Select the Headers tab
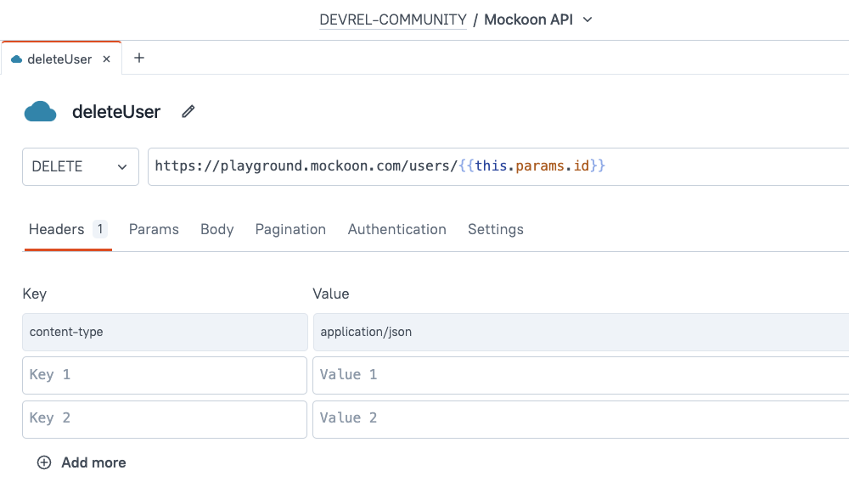This screenshot has height=504, width=849. coord(57,229)
